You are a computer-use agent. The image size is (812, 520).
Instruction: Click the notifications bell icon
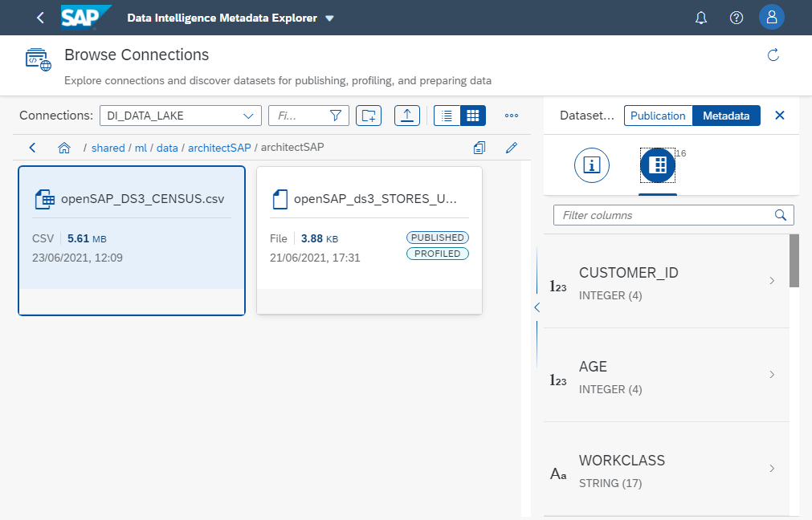click(x=701, y=18)
